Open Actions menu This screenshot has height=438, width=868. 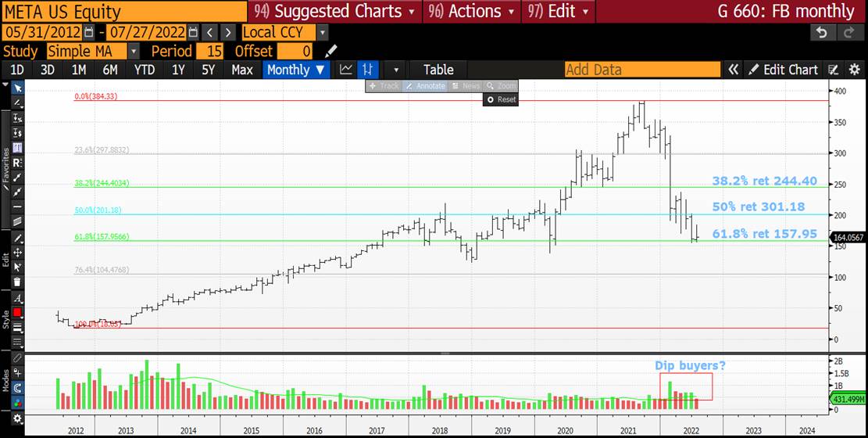472,11
